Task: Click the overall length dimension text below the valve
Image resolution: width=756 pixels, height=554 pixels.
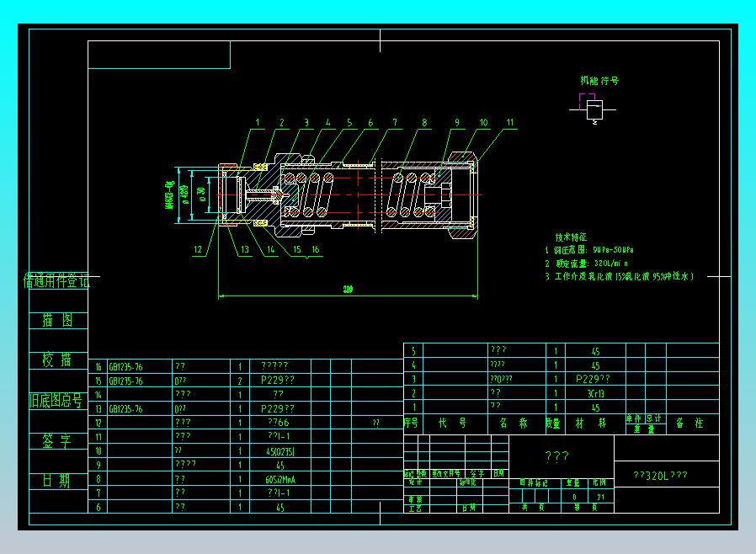Action: pyautogui.click(x=348, y=289)
